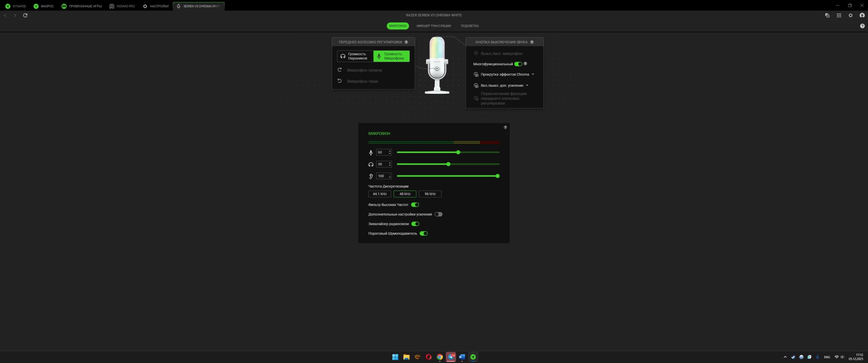Click the stepper arrows on the headphone volume 50 field
The image size is (868, 363).
coord(390,164)
